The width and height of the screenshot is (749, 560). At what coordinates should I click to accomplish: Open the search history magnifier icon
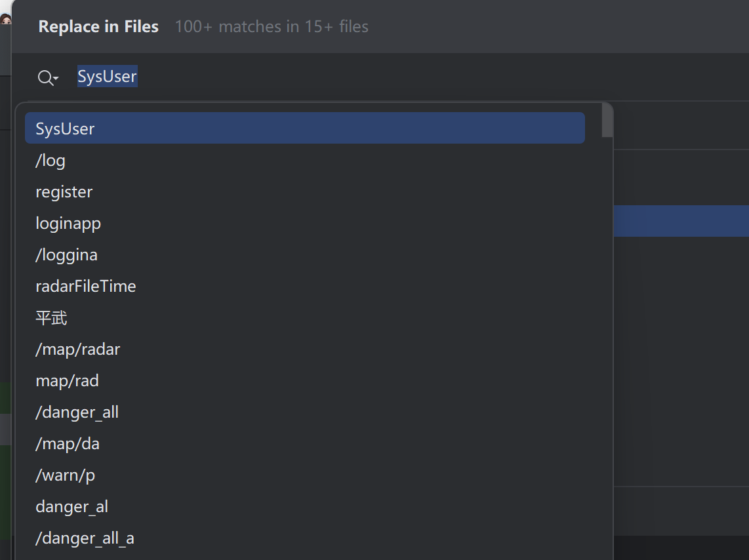pos(48,77)
